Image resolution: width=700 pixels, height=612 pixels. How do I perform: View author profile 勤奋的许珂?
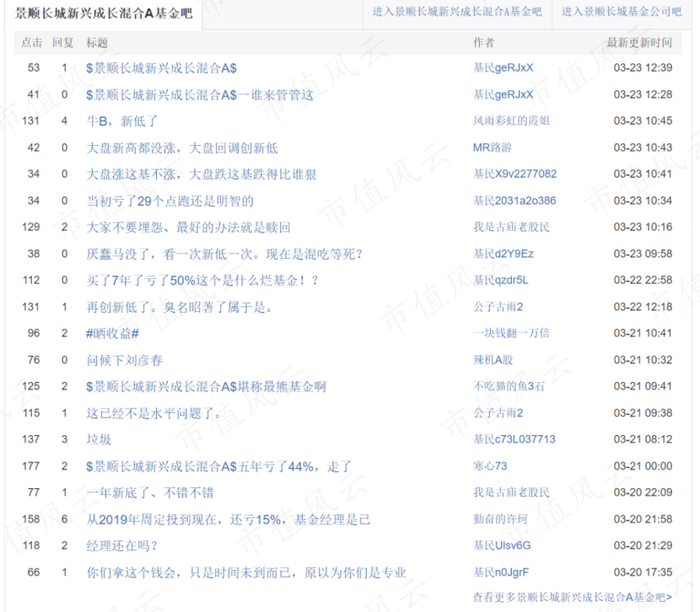tap(500, 519)
